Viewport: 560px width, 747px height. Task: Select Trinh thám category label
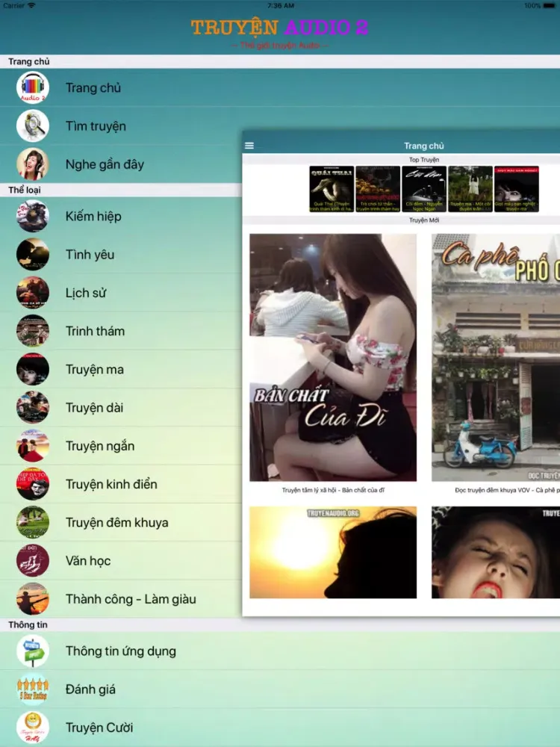96,331
